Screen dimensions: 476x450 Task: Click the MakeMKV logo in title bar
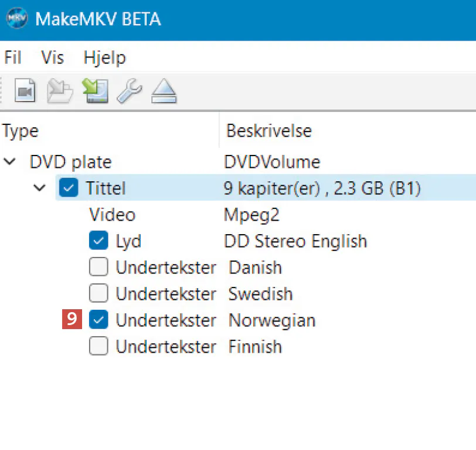click(16, 18)
